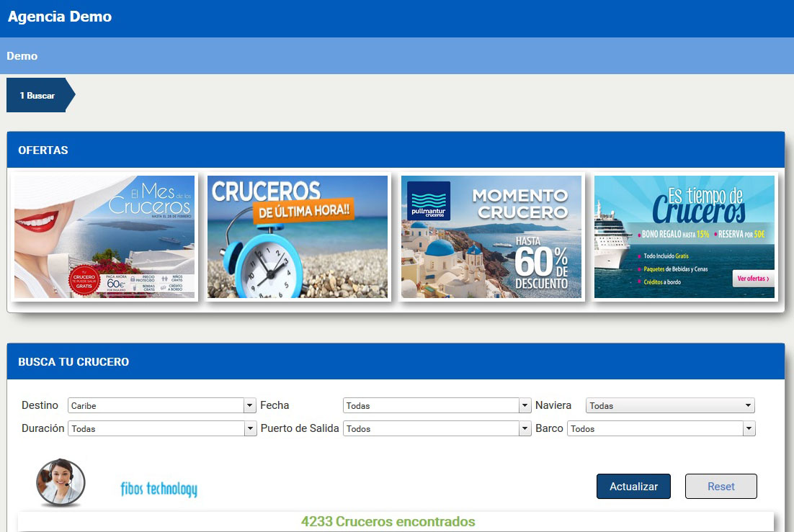Click the Agencia Demo header title

60,17
